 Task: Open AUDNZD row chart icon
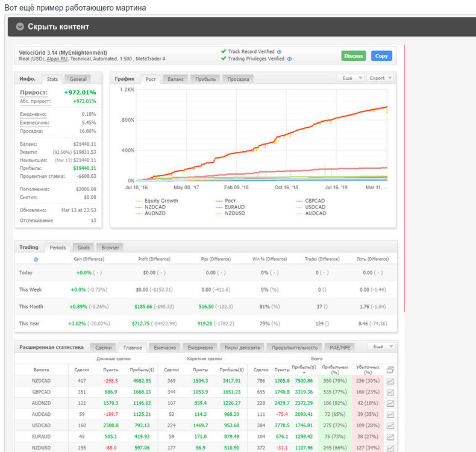point(390,403)
